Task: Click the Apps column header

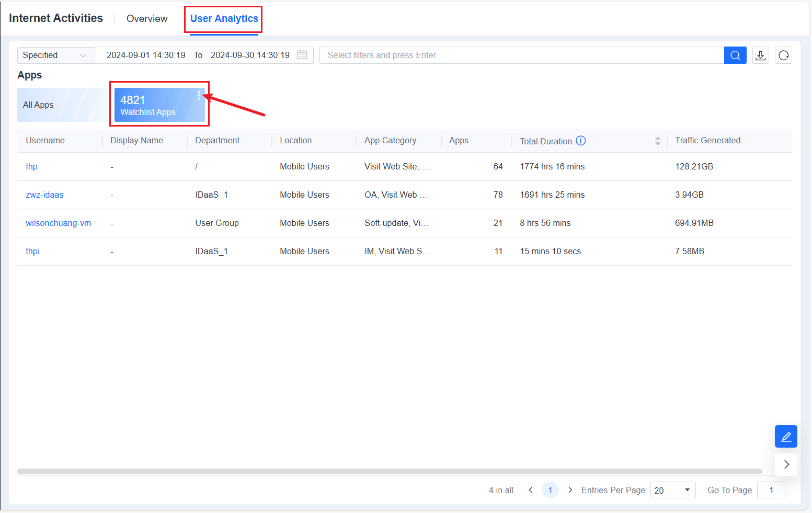Action: [459, 140]
